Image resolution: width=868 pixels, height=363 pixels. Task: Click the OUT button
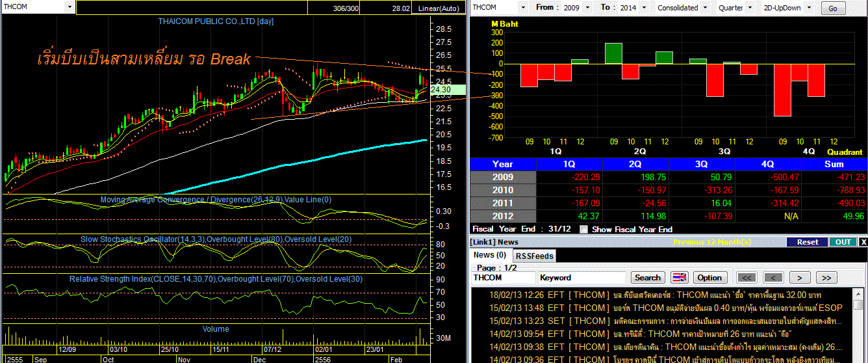pyautogui.click(x=843, y=242)
